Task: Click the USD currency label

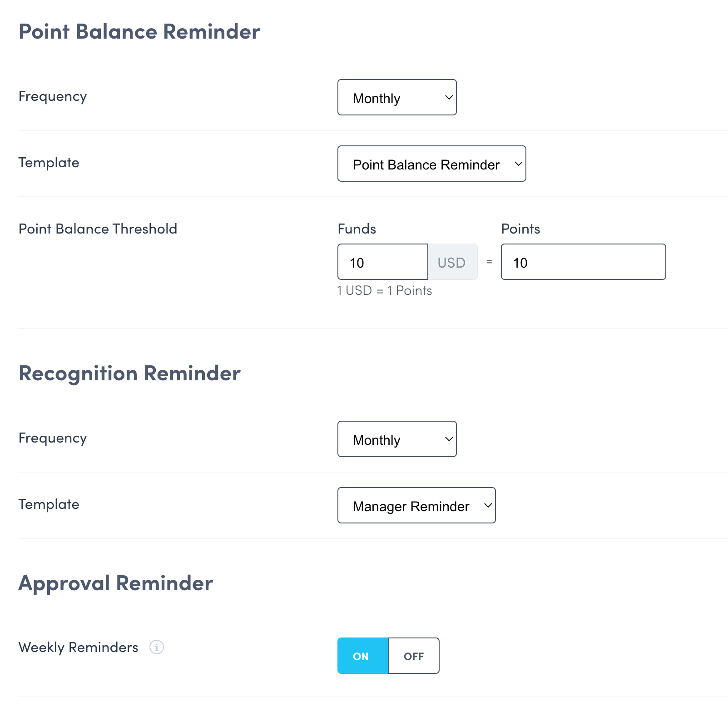Action: (452, 262)
